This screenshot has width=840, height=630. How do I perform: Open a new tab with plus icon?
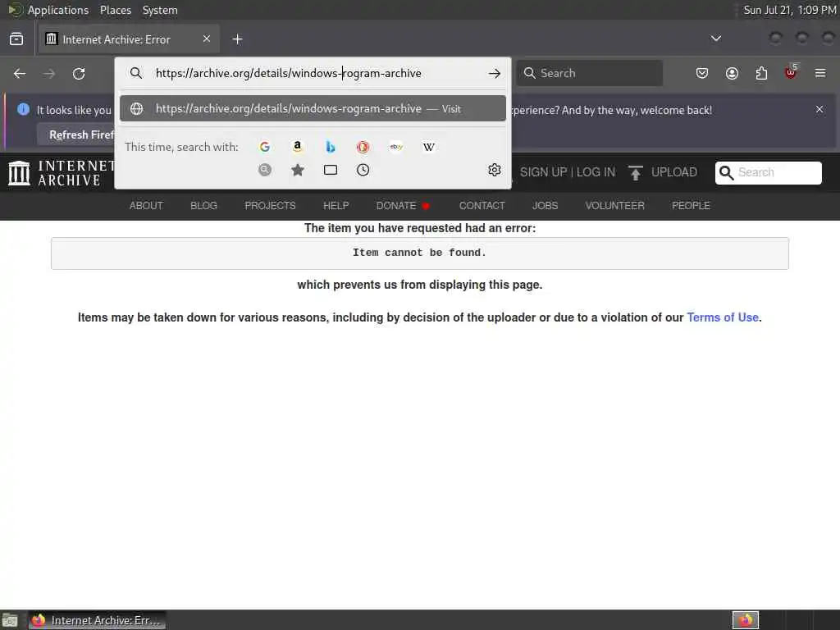tap(237, 39)
